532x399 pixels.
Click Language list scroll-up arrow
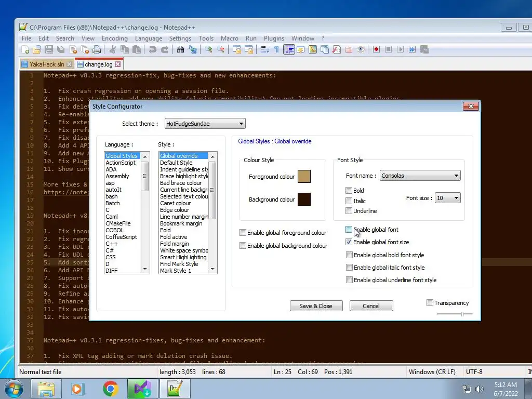point(145,156)
